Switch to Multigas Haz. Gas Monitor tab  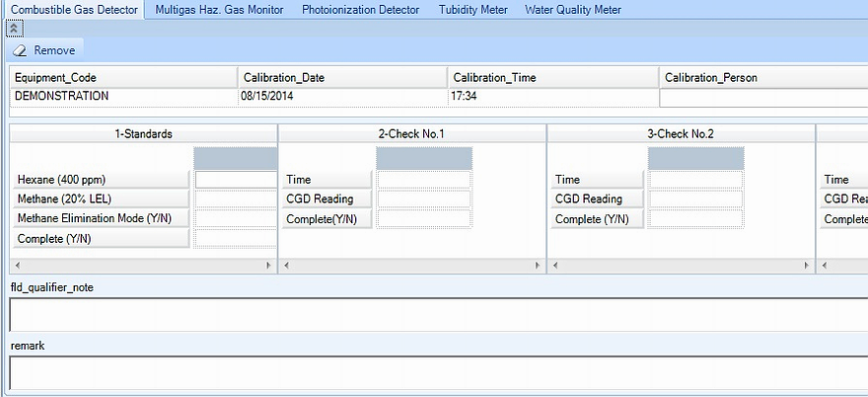tap(219, 10)
